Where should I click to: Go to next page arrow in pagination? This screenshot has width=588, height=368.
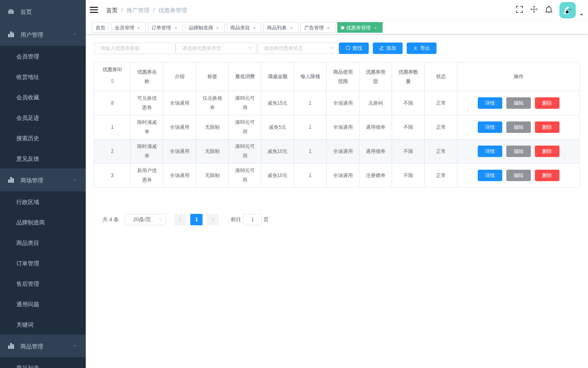point(213,220)
